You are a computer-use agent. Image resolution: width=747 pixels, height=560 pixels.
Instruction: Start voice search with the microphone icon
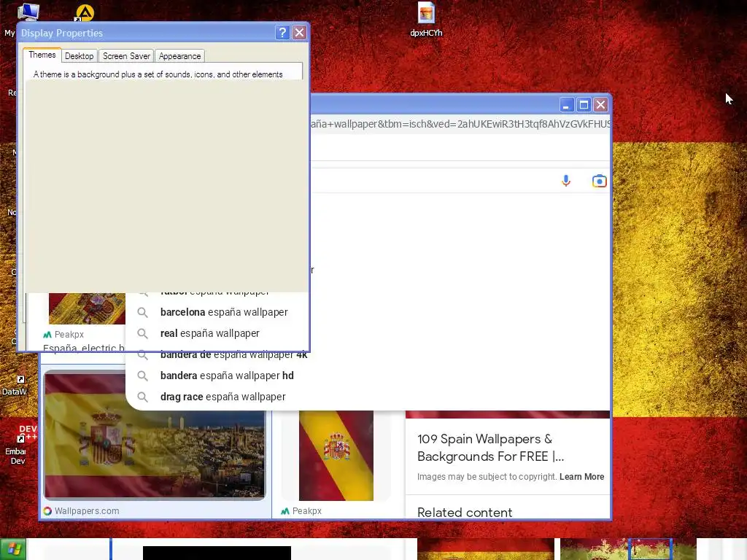566,181
